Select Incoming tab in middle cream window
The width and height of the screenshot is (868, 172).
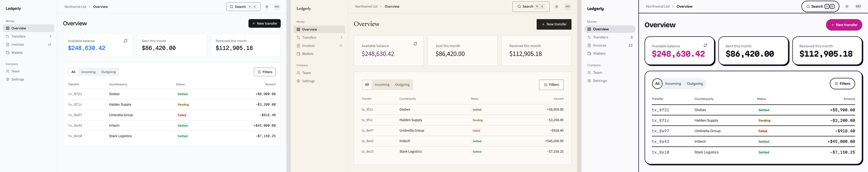[x=382, y=85]
